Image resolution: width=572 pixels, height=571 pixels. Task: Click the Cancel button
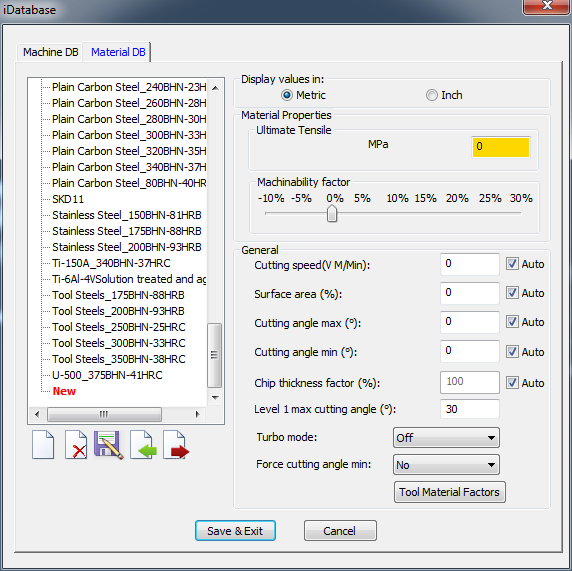pos(340,531)
